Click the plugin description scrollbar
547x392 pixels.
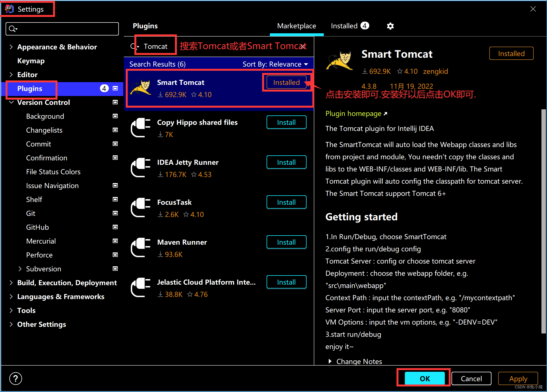tap(543, 221)
